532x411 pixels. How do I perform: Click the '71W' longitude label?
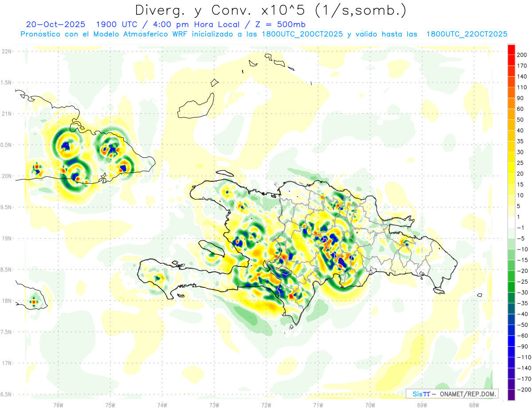coord(318,405)
